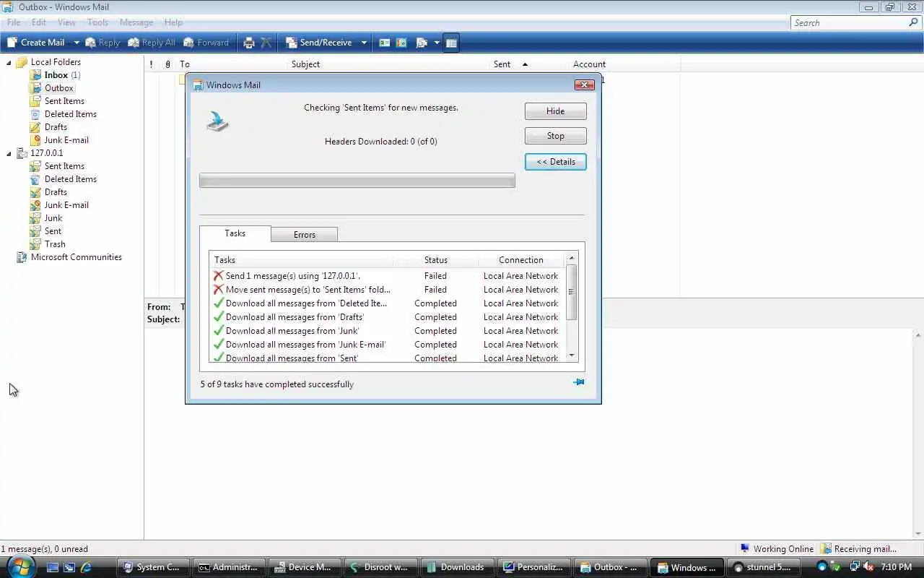This screenshot has width=924, height=578.
Task: Open the File menu
Action: [14, 22]
